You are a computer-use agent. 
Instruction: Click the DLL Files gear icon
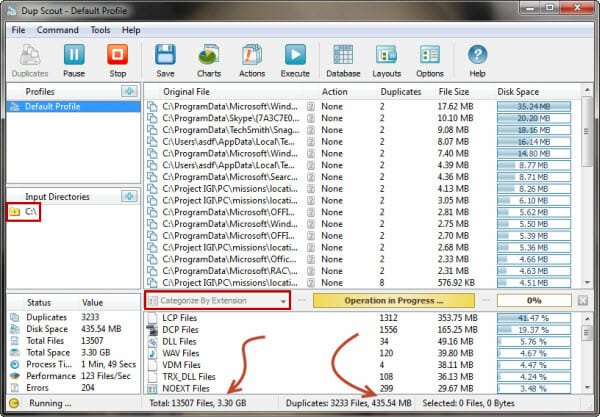pos(152,341)
